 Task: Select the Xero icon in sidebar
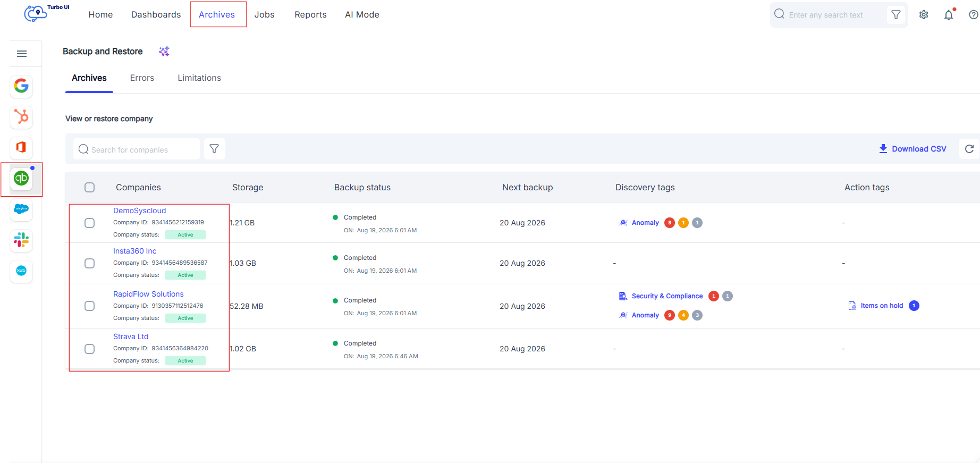21,271
